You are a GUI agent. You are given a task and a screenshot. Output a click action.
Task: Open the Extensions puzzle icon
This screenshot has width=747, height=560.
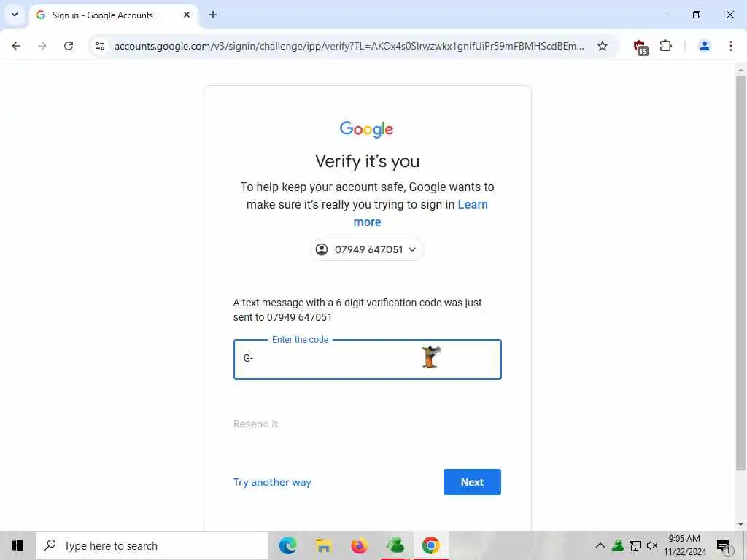pos(665,46)
